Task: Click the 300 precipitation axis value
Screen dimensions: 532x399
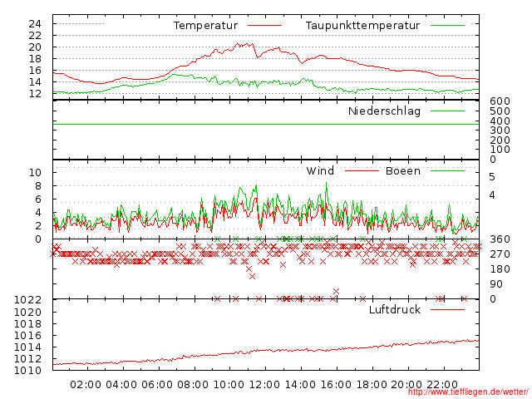Action: (500, 131)
